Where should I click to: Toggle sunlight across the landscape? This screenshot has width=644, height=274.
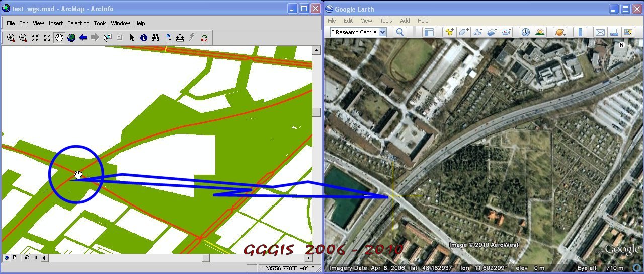click(x=540, y=32)
